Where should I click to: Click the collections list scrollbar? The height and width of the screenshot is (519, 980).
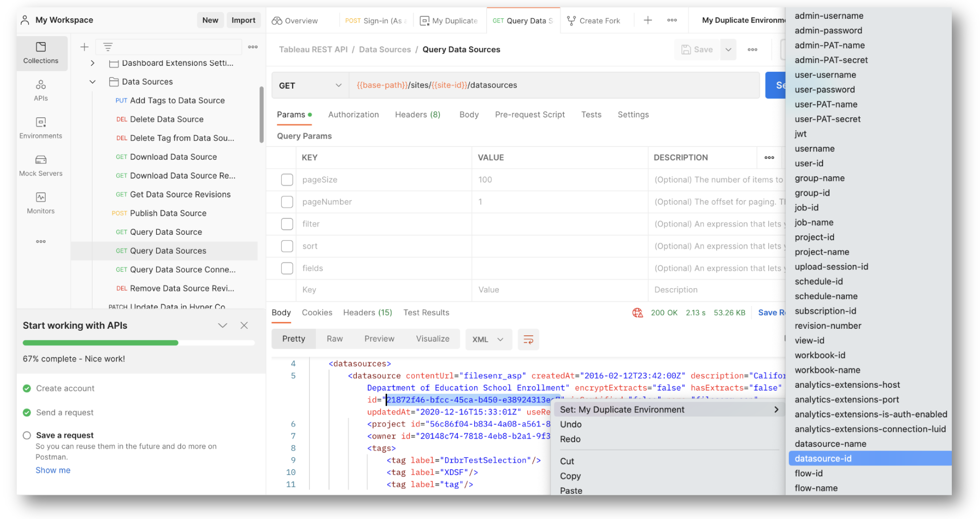click(x=261, y=115)
